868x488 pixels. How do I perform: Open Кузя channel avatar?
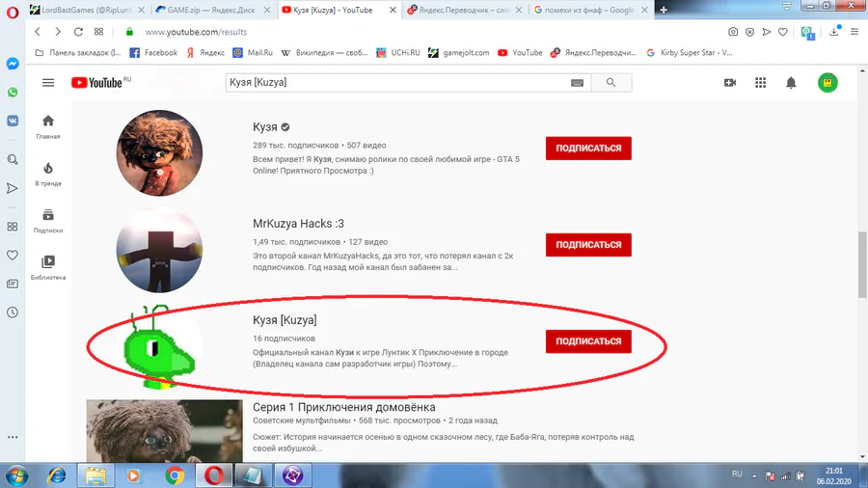tap(159, 152)
